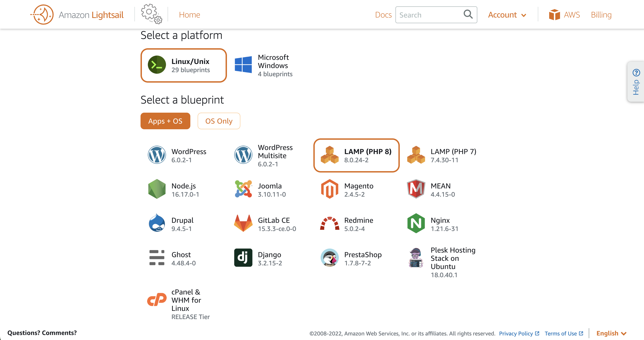
Task: Choose the WordPress Multisite blueprint icon
Action: click(x=243, y=155)
